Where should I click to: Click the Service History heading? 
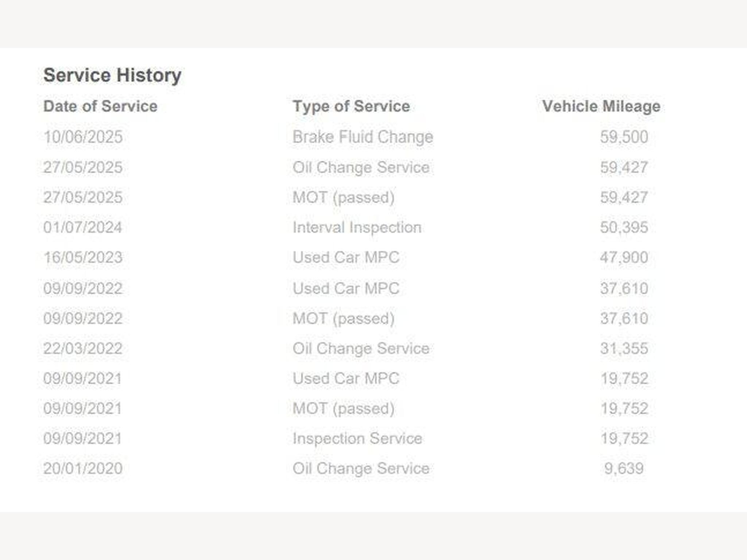(112, 75)
